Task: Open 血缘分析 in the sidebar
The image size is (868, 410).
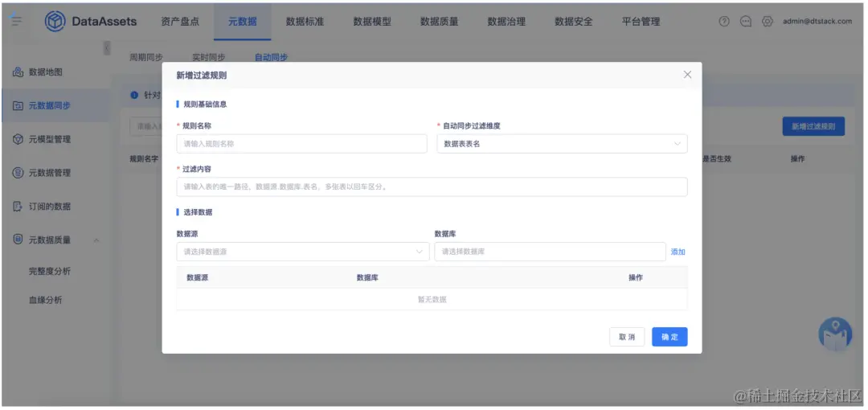Action: tap(45, 300)
